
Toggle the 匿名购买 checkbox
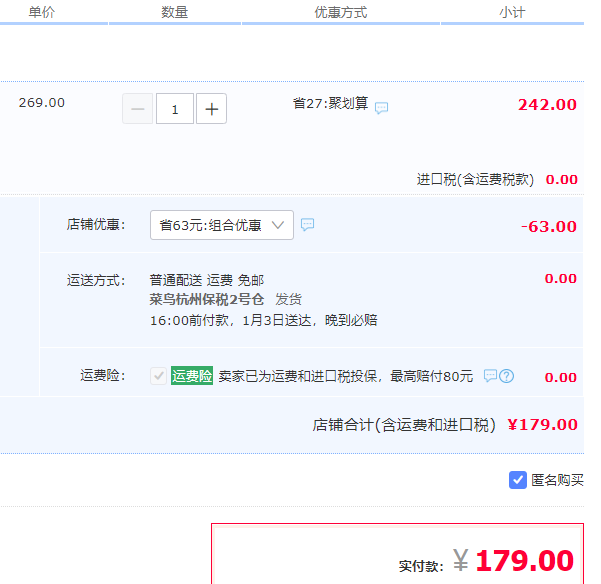(518, 480)
